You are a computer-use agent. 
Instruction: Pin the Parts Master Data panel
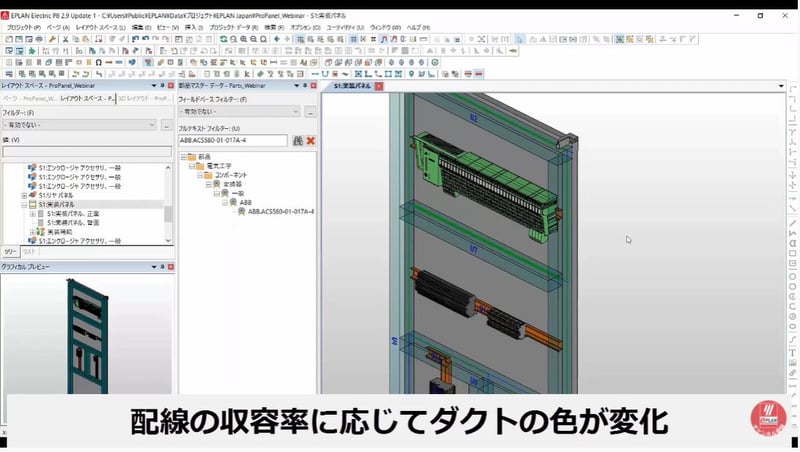(x=305, y=85)
